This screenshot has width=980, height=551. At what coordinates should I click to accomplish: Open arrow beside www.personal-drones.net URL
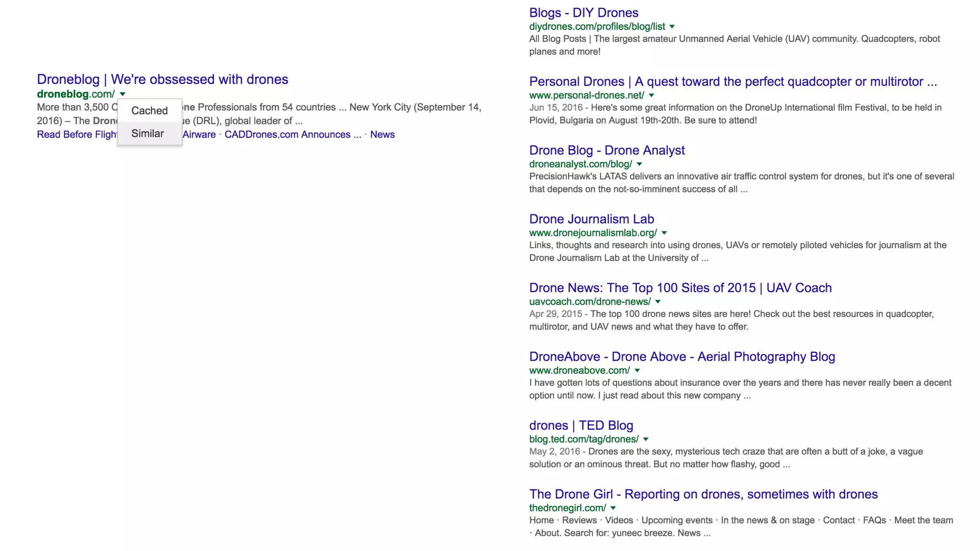pos(651,96)
